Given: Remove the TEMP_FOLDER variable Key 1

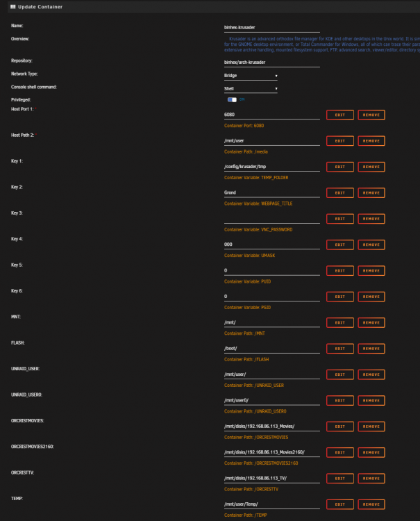Looking at the screenshot, I should pyautogui.click(x=371, y=167).
